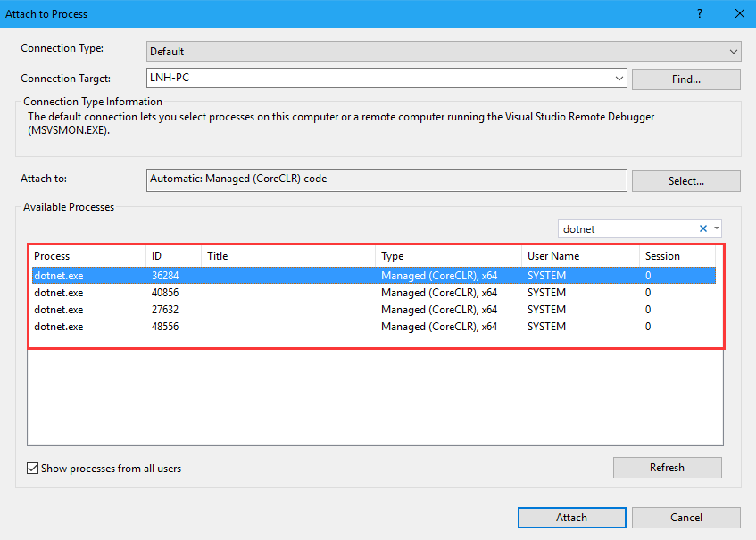Select dotnet.exe process with ID 48556
Viewport: 756px width, 540px height.
[x=374, y=327]
